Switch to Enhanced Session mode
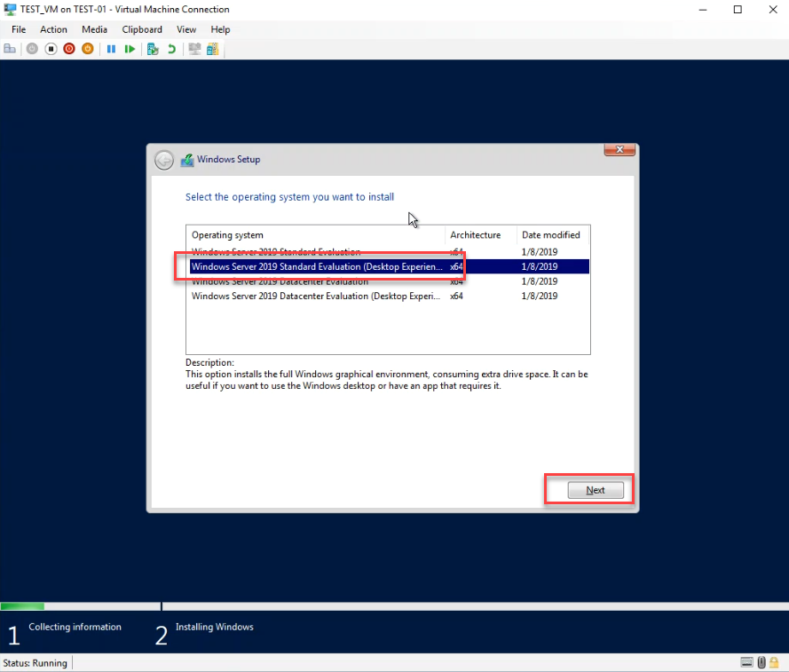 [193, 48]
